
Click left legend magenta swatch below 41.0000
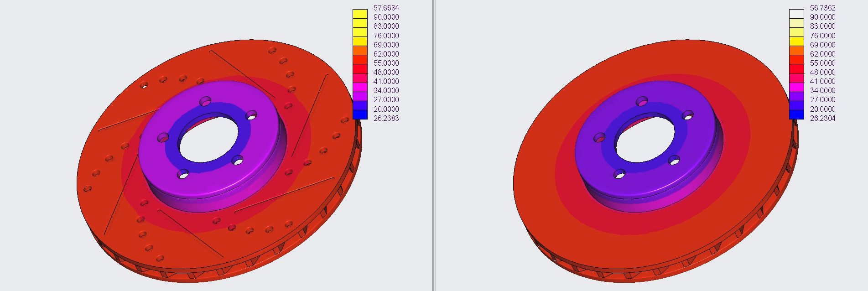360,87
